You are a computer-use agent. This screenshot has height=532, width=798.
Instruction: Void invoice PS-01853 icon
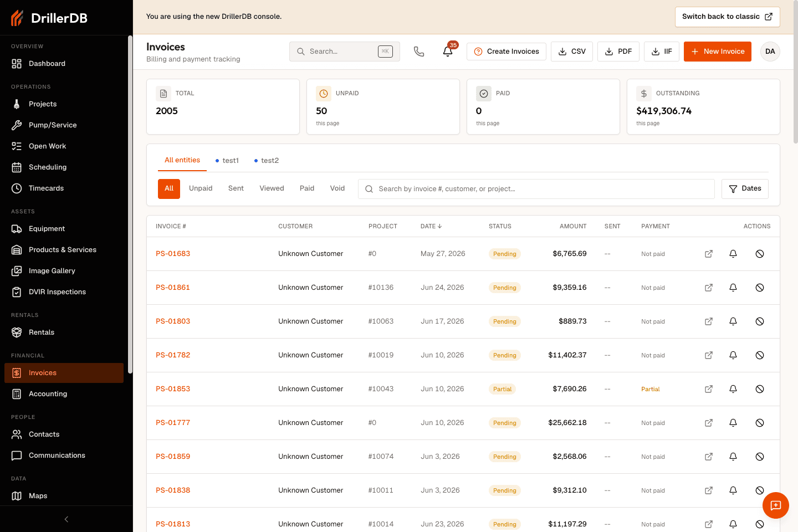click(x=760, y=389)
